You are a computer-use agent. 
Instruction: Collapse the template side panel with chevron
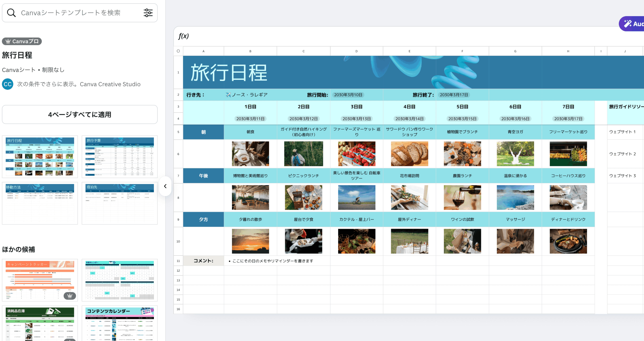165,186
